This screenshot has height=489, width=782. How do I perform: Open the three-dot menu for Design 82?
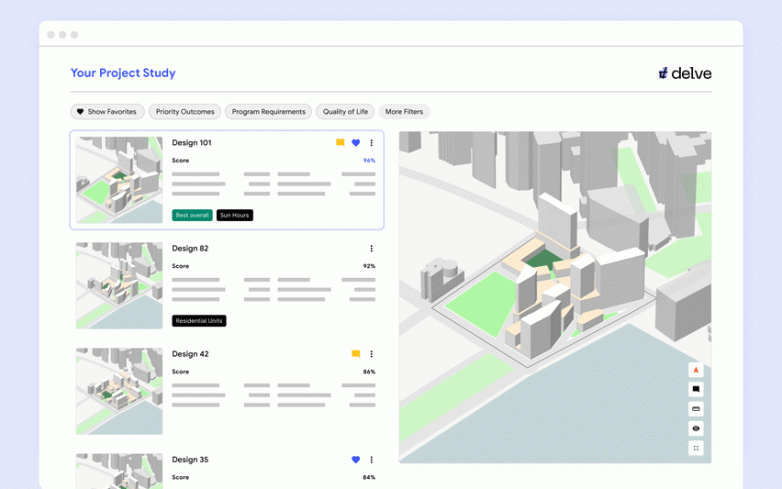pos(371,249)
